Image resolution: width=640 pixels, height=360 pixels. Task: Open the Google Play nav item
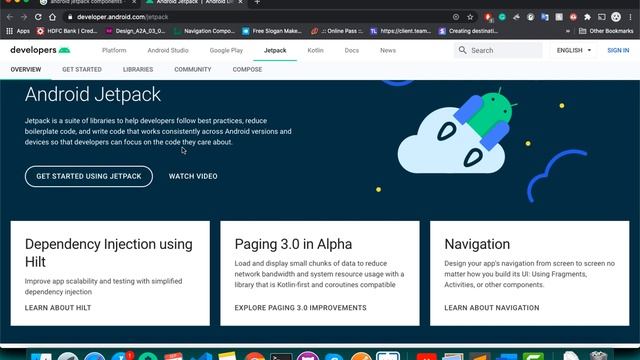(x=226, y=51)
